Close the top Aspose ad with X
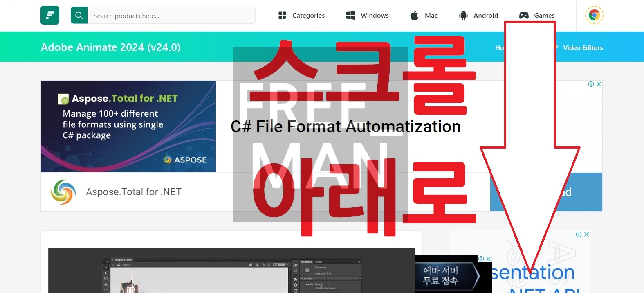 click(599, 84)
